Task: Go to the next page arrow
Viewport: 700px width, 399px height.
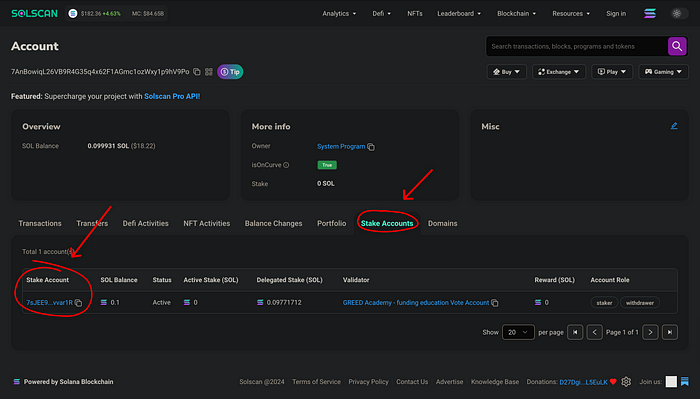Action: (650, 332)
